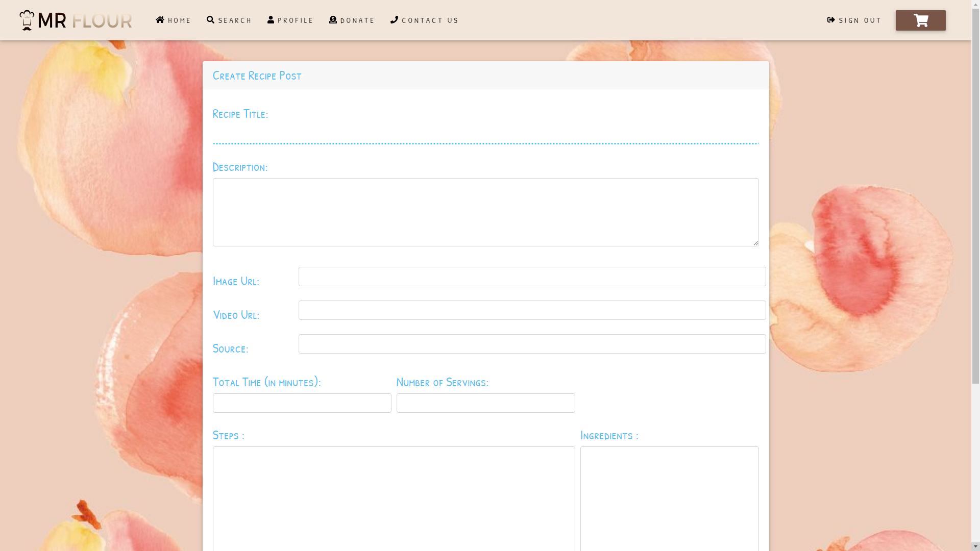Grab the Description textarea resize handle
Image resolution: width=980 pixels, height=551 pixels.
[755, 243]
